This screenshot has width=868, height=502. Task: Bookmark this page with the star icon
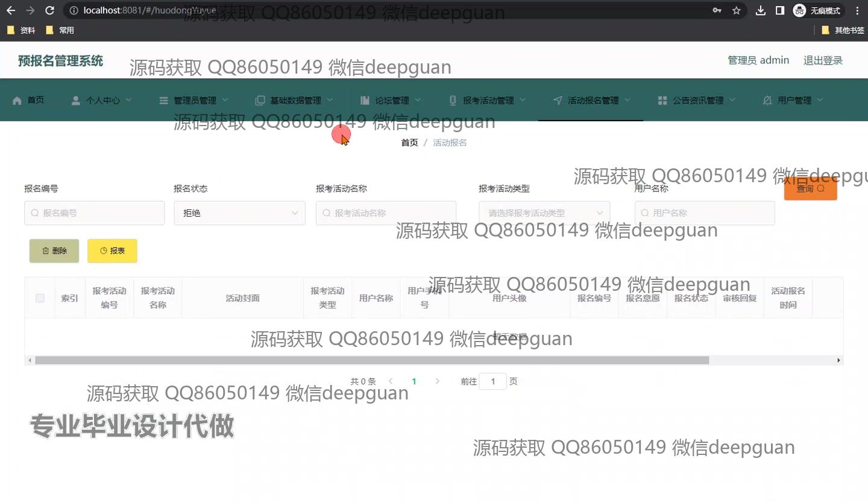click(x=736, y=10)
